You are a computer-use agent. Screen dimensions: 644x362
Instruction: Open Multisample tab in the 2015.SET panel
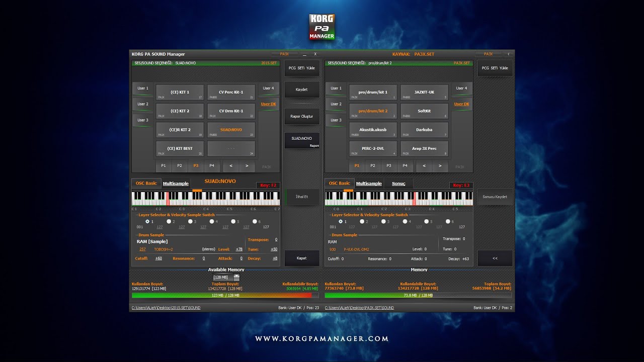click(176, 184)
